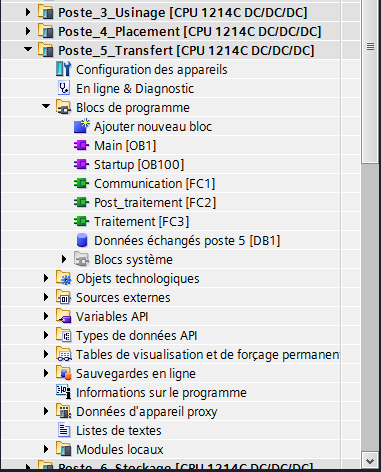Click the Configuration des appareils wrench icon

pos(63,69)
